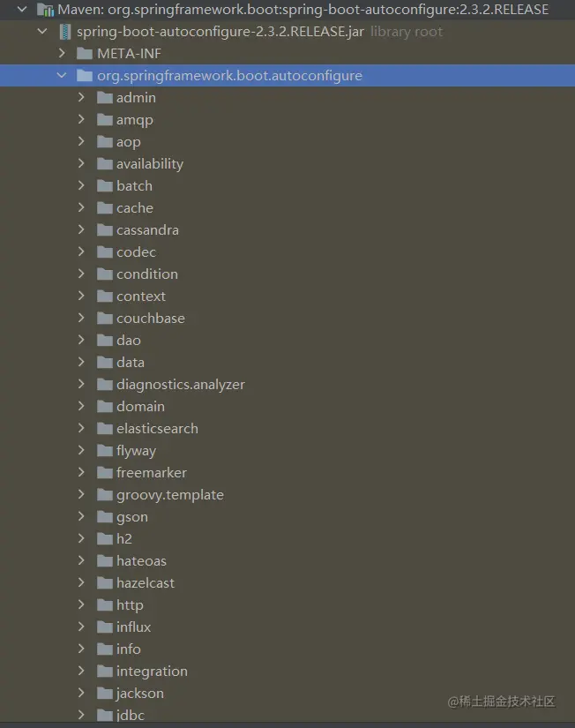Expand the jdbc package chevron
Screen dimensions: 575x728
tap(81, 715)
